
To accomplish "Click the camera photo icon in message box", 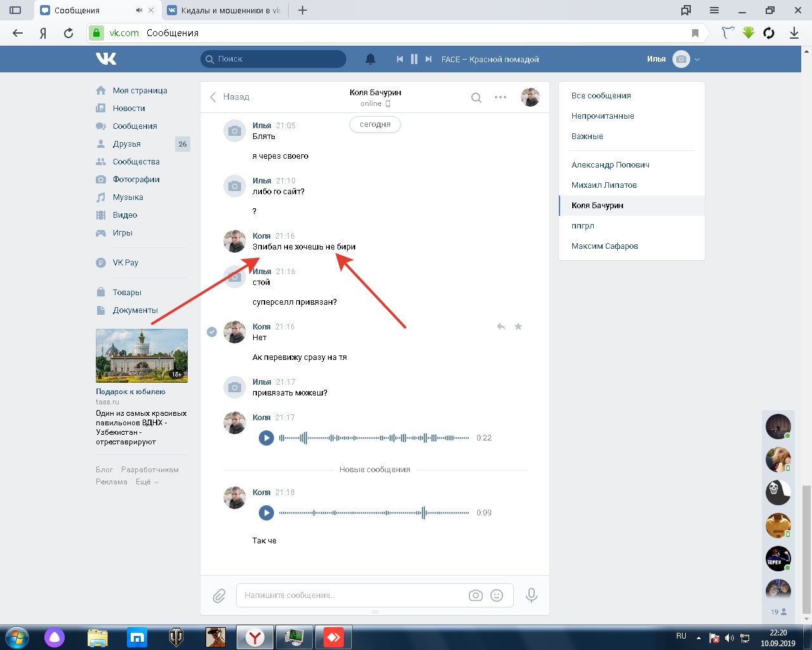I will (476, 595).
